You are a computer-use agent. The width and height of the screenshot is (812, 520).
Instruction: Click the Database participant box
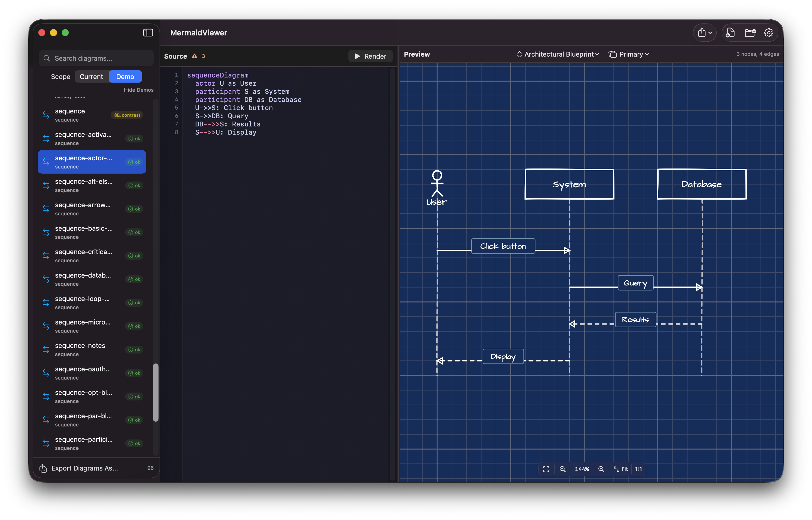pos(702,184)
